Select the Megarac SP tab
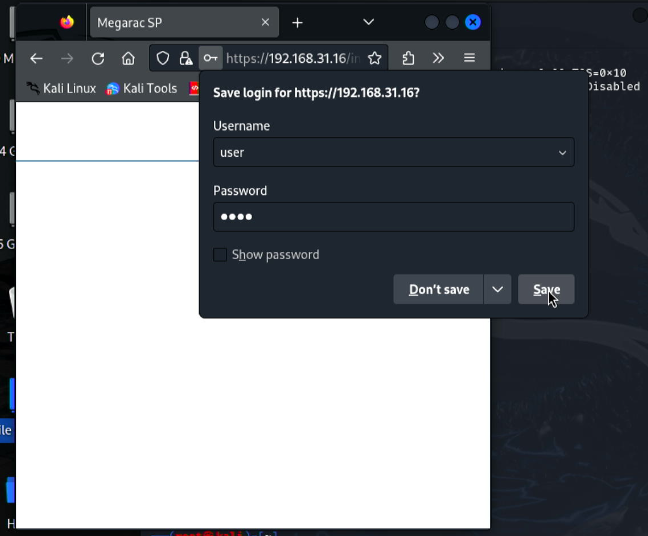648x536 pixels. point(184,22)
